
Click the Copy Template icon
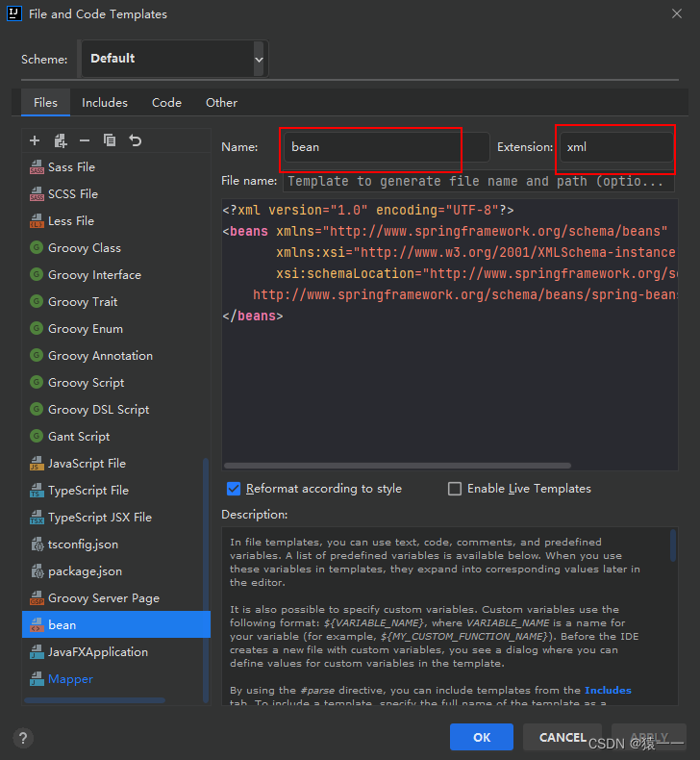click(x=110, y=140)
